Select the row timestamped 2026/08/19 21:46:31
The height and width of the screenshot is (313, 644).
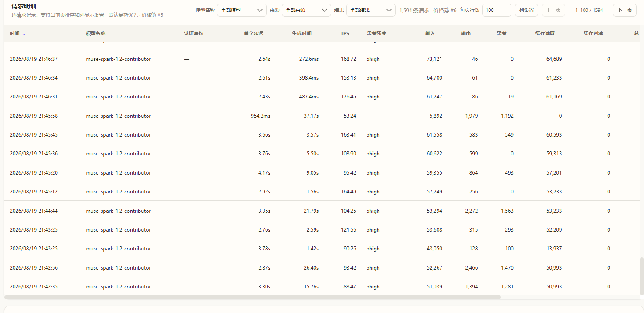pos(322,97)
